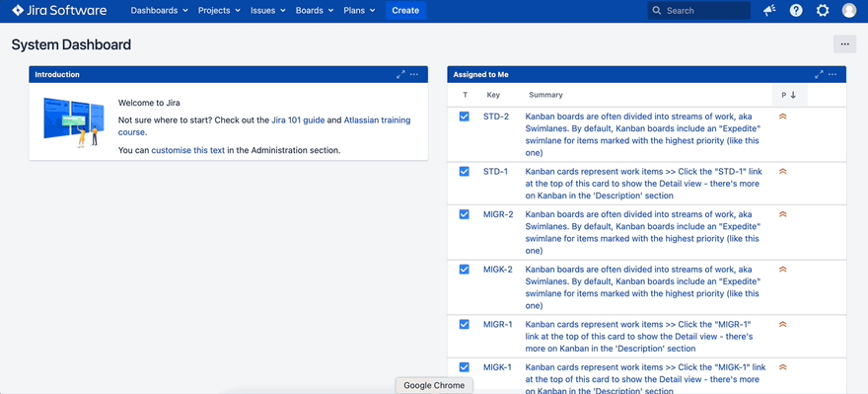Click the Google Chrome tooltip label
Viewport: 868px width, 394px height.
[434, 385]
